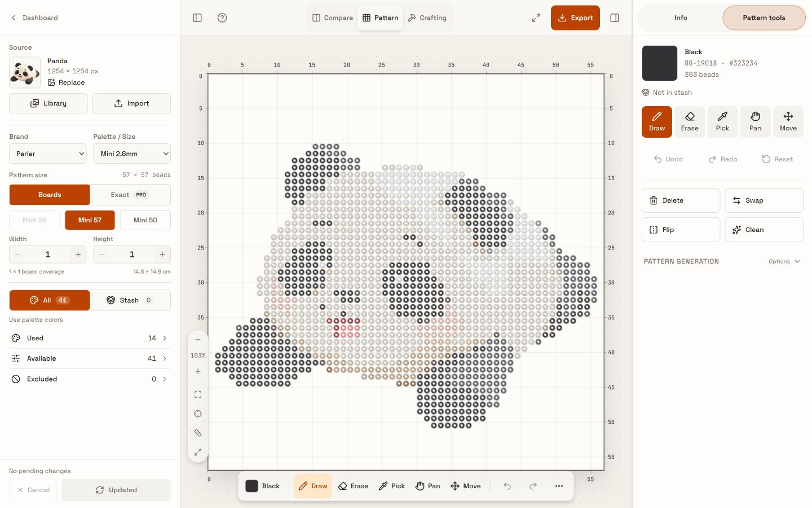Click the crosshair center icon on canvas
812x508 pixels.
[x=198, y=414]
